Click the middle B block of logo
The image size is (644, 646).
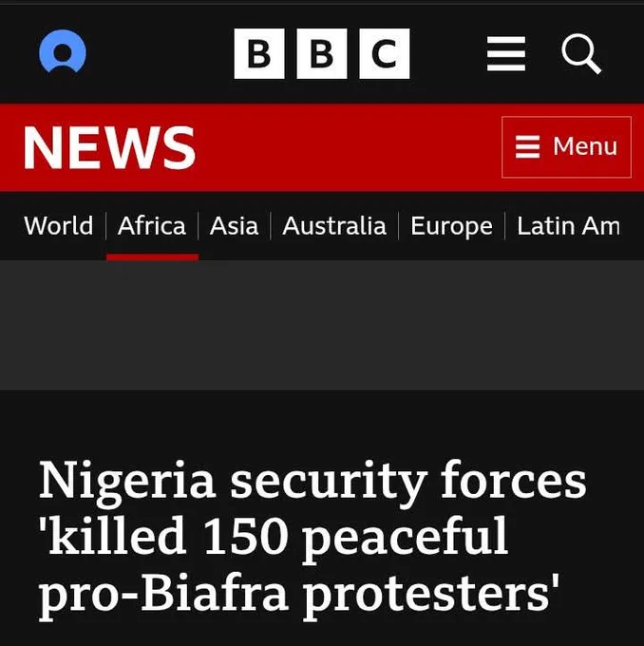click(x=322, y=53)
